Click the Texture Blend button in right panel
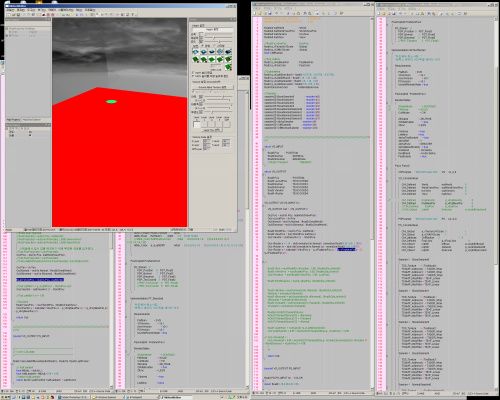500x400 pixels. pos(213,87)
